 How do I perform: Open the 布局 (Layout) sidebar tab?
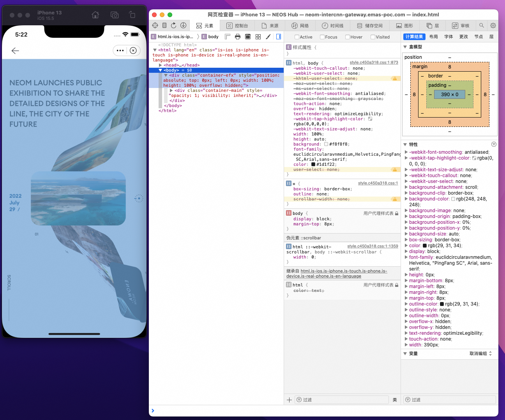tap(433, 37)
